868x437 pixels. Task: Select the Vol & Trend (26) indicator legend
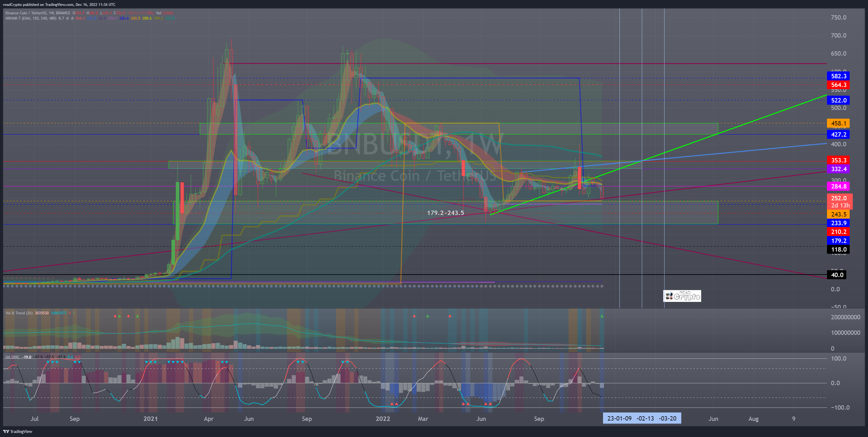(19, 313)
